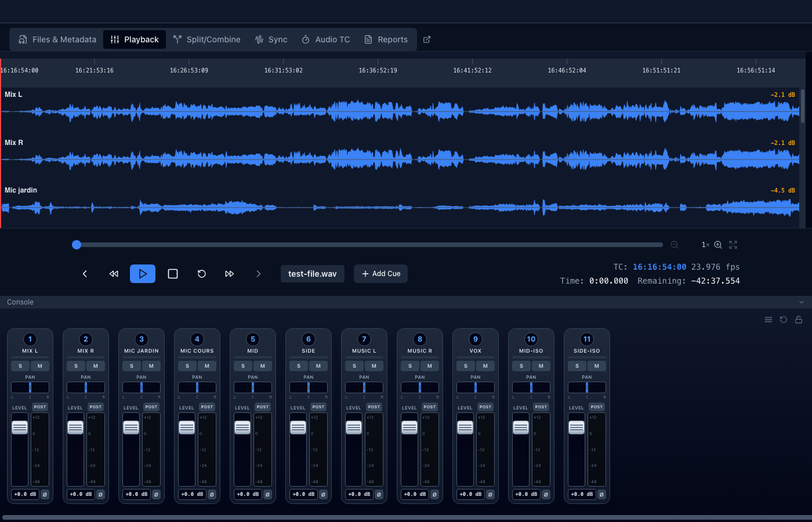Click the zoom in magnifier icon

point(718,245)
